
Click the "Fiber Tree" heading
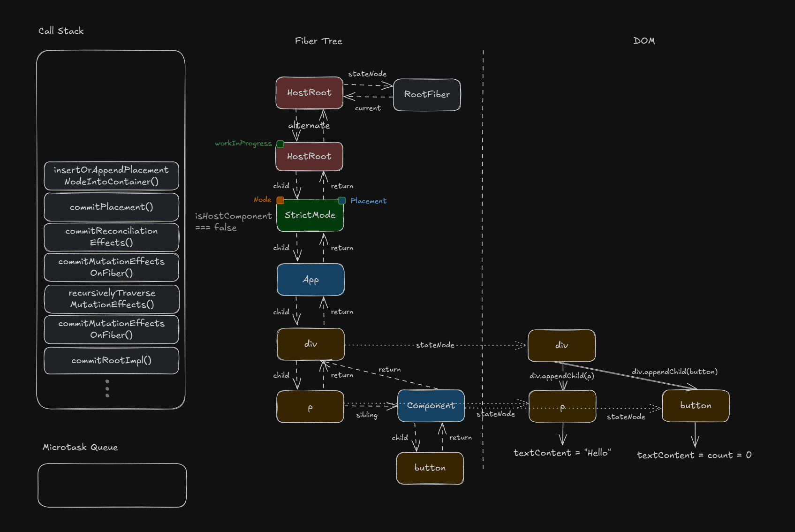318,41
